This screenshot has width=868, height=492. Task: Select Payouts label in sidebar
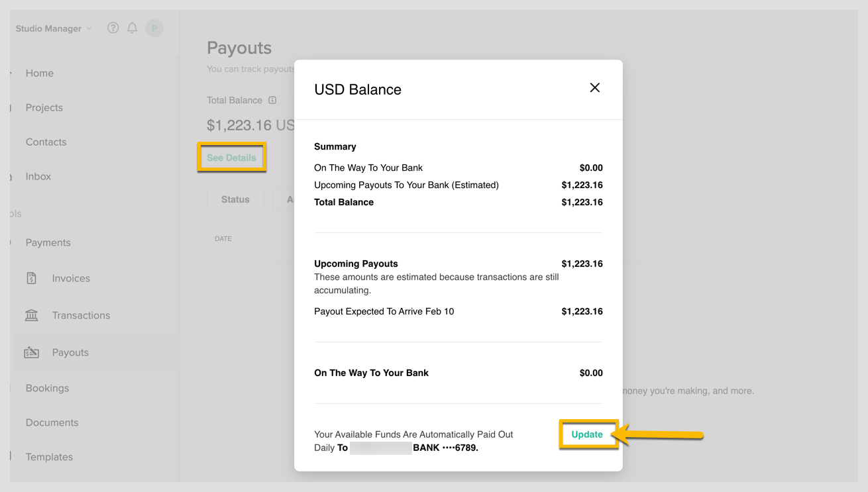tap(70, 352)
